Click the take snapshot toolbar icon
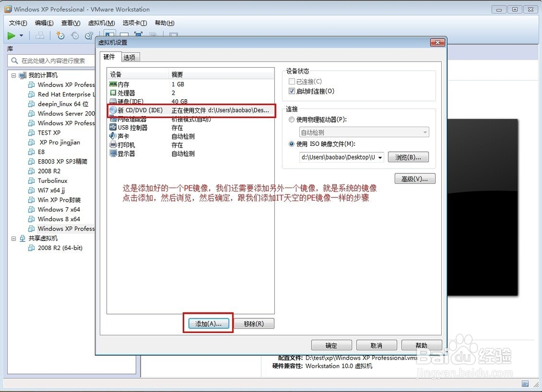This screenshot has width=542, height=392. (61, 36)
